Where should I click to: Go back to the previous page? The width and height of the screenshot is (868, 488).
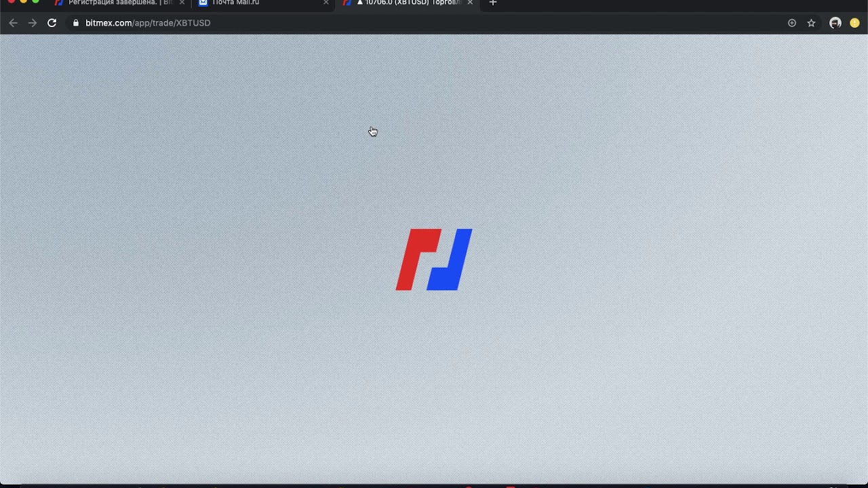click(13, 23)
